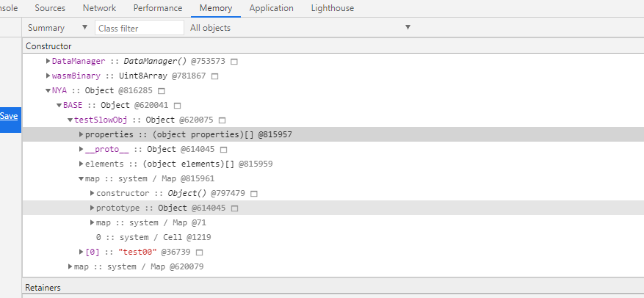This screenshot has width=644, height=298.
Task: Open the Lighthouse tab
Action: tap(332, 8)
